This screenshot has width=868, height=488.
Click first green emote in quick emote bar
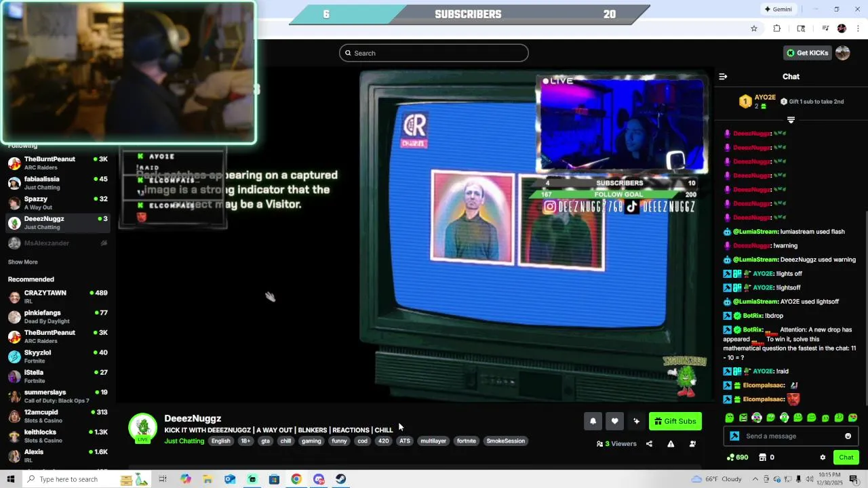730,418
